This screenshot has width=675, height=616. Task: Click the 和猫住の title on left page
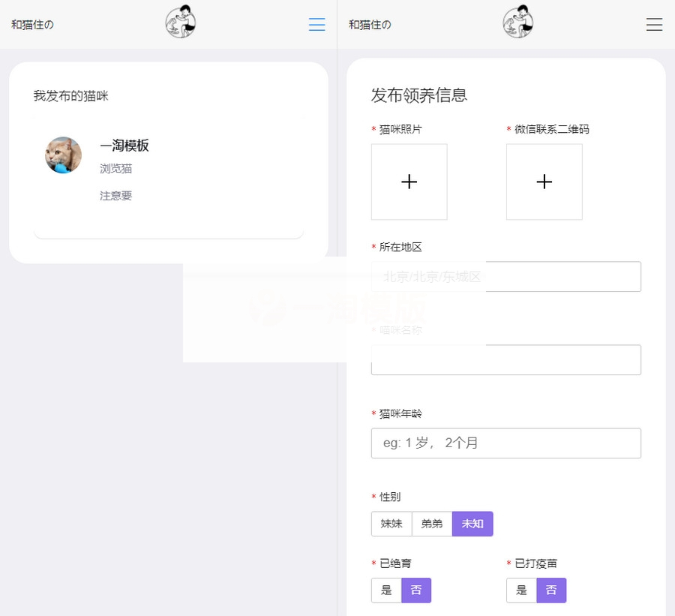coord(32,23)
